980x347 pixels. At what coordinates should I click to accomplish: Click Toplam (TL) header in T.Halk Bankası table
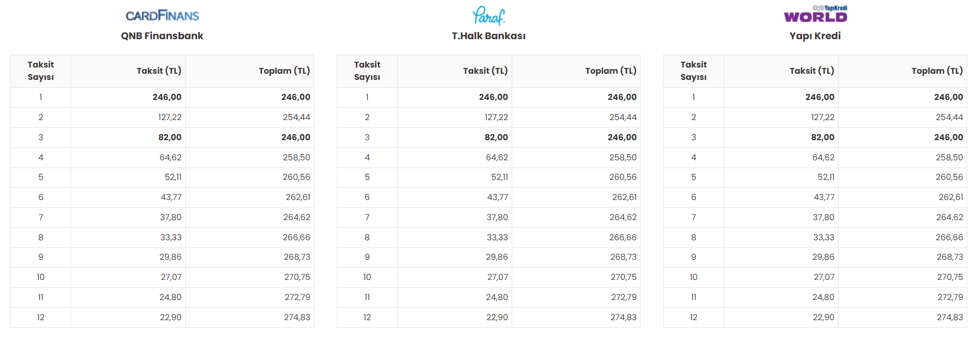(x=611, y=71)
